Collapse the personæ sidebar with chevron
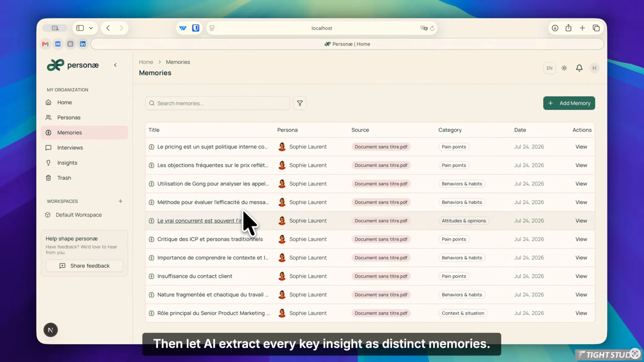This screenshot has width=644, height=362. click(115, 65)
